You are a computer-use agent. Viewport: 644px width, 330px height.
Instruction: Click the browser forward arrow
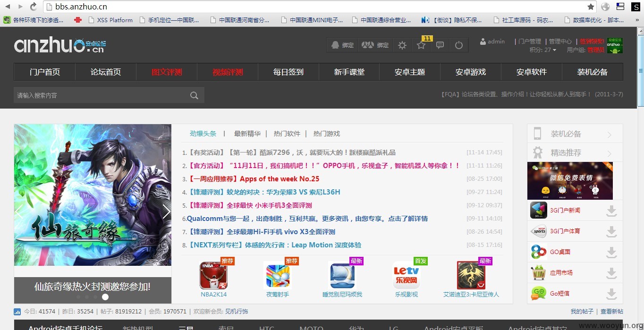[20, 7]
